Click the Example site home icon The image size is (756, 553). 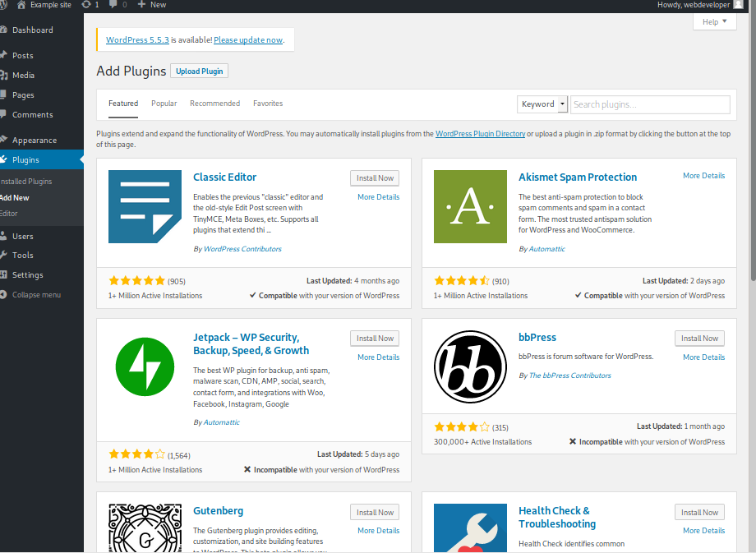[x=21, y=5]
